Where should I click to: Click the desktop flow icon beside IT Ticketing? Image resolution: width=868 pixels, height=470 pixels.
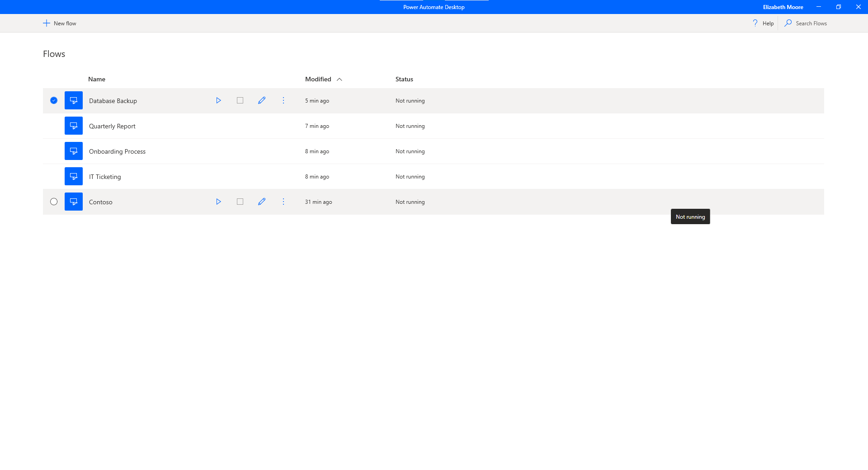73,176
